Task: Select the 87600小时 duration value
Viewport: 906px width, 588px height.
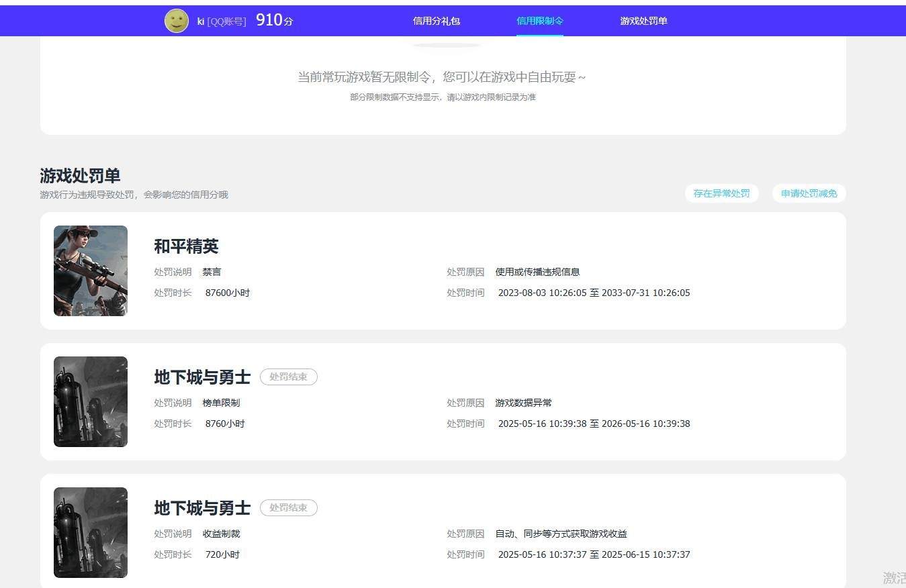Action: pyautogui.click(x=228, y=293)
